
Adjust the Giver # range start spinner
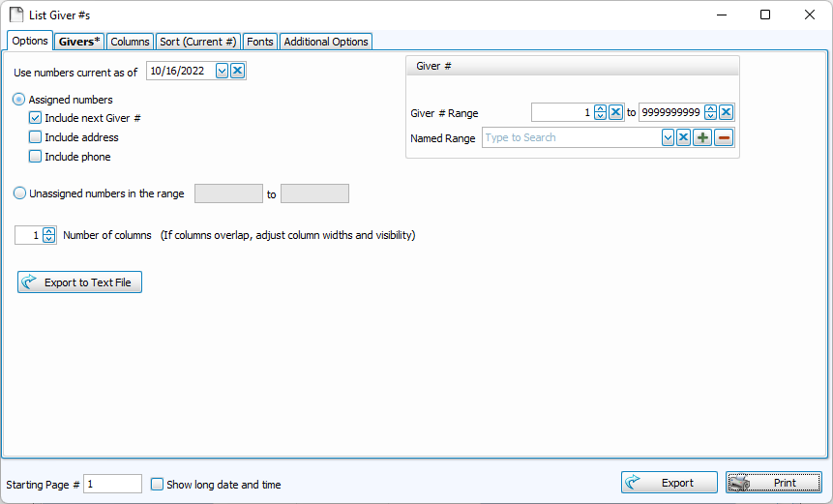600,112
